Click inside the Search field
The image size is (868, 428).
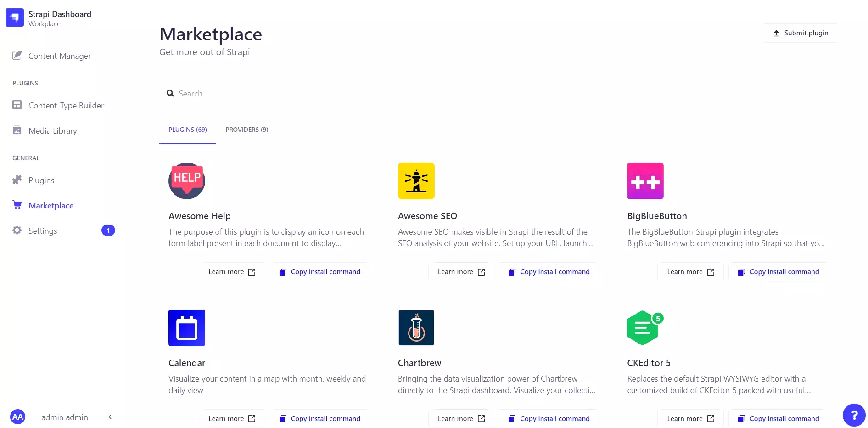(230, 93)
